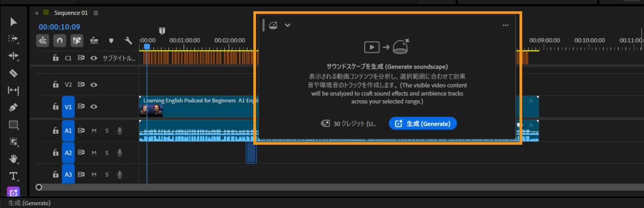Select the Pen tool

tap(13, 108)
